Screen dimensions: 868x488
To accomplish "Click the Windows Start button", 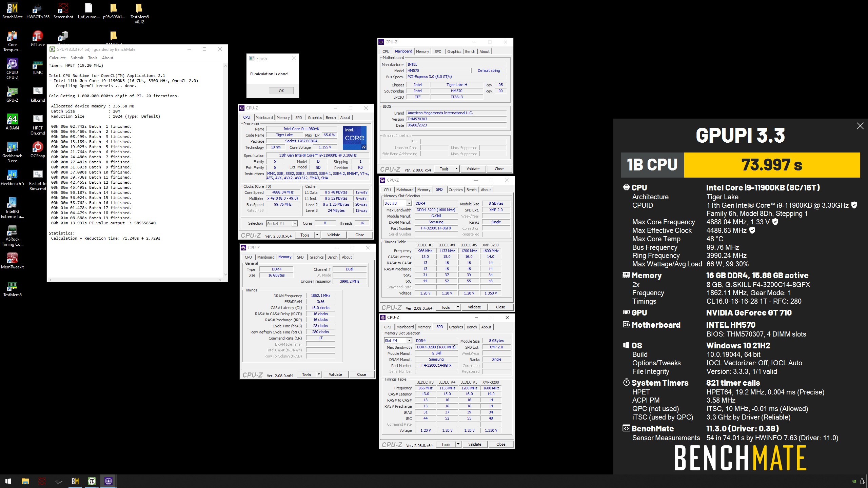I will (x=8, y=481).
